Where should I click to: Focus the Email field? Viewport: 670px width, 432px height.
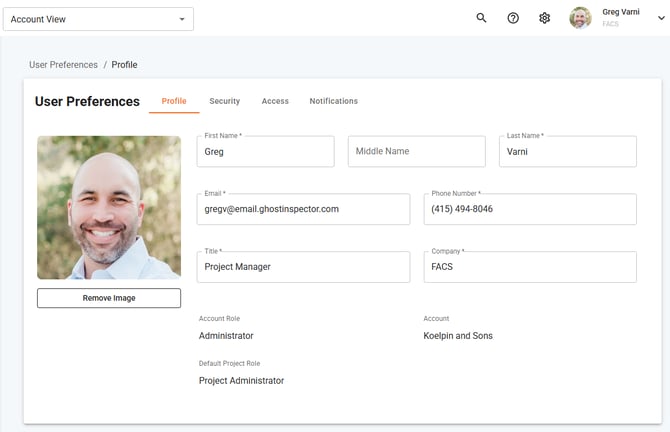click(x=303, y=209)
